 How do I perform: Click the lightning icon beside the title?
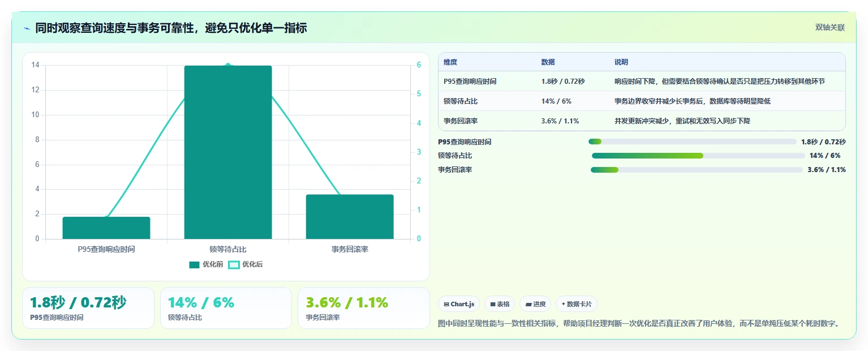(27, 28)
